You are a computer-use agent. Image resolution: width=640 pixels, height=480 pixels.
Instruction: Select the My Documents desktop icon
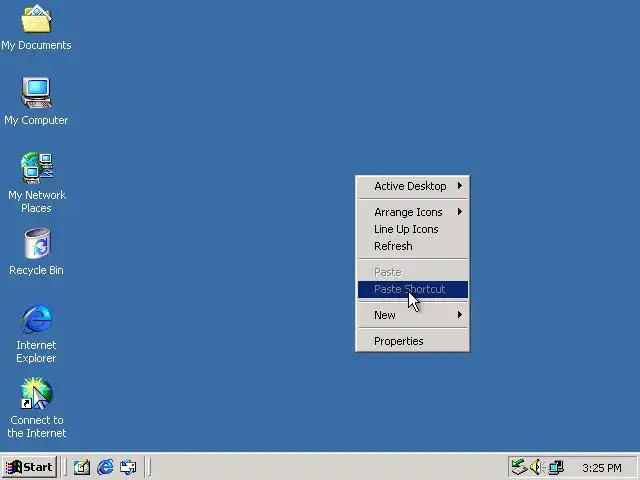pyautogui.click(x=36, y=27)
